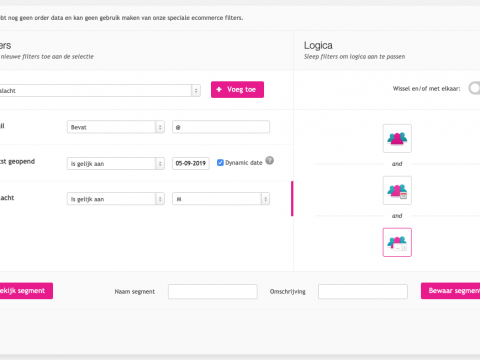The height and width of the screenshot is (360, 480).
Task: Click the first 'and' logic connector
Action: click(397, 164)
